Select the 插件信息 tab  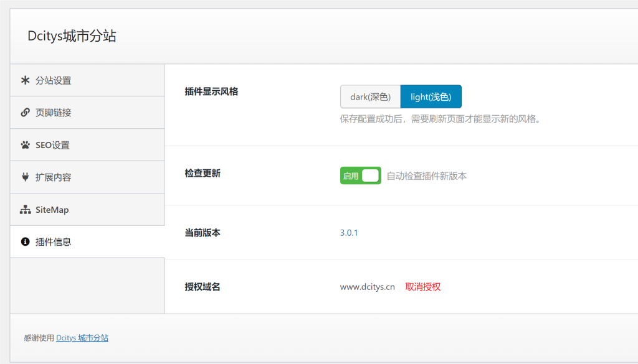[x=54, y=242]
